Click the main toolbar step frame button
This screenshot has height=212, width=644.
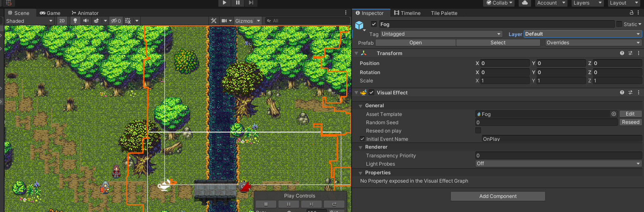point(251,3)
